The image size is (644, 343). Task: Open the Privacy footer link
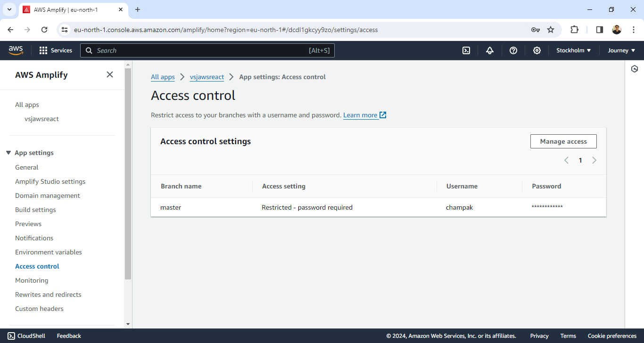coord(539,336)
